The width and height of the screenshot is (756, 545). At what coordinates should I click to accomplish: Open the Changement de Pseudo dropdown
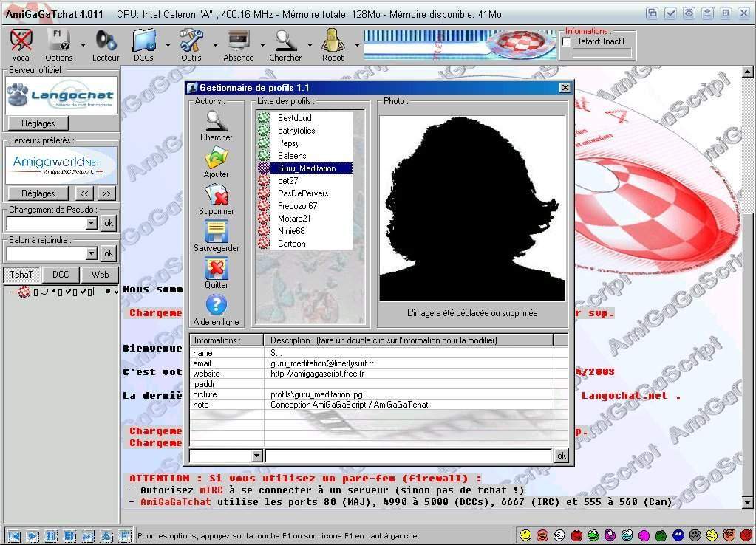coord(92,224)
